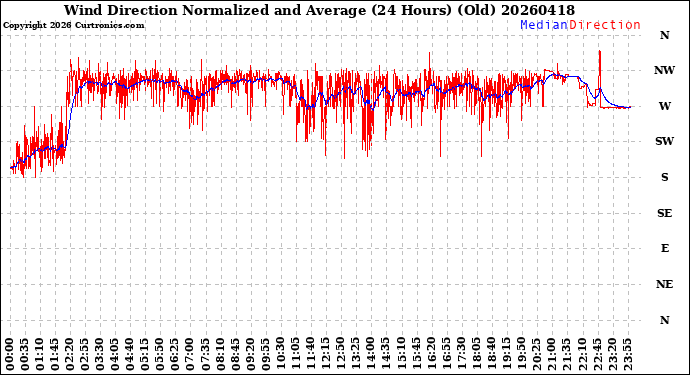
Task: Click the E axis label
Action: 664,248
